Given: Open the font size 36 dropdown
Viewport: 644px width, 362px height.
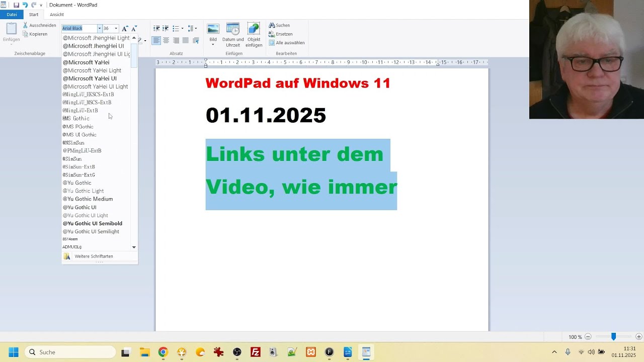Looking at the screenshot, I should click(x=116, y=28).
